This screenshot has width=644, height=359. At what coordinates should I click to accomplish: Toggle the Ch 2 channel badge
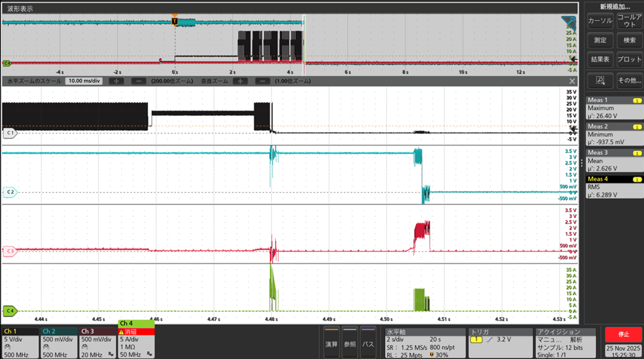pos(59,343)
